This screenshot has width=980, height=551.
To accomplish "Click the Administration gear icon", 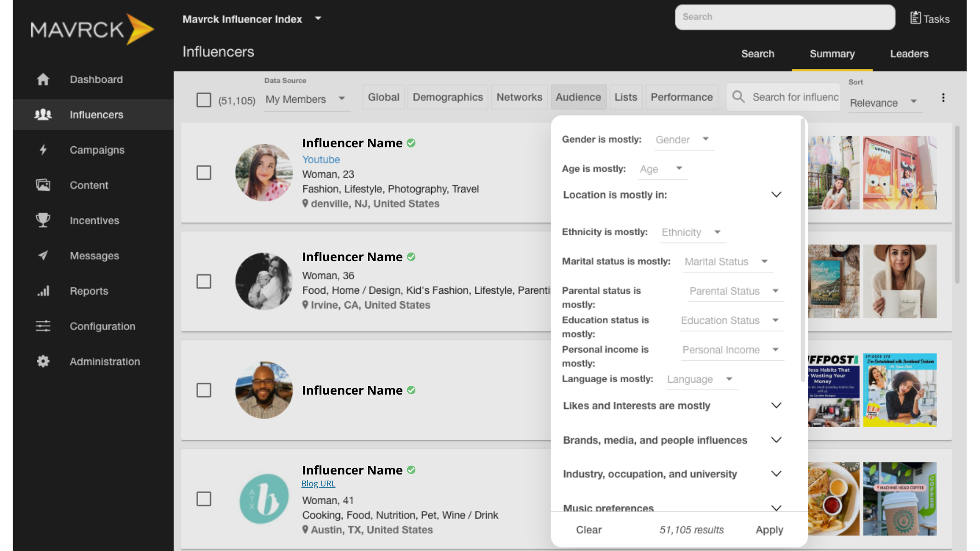I will click(x=43, y=361).
